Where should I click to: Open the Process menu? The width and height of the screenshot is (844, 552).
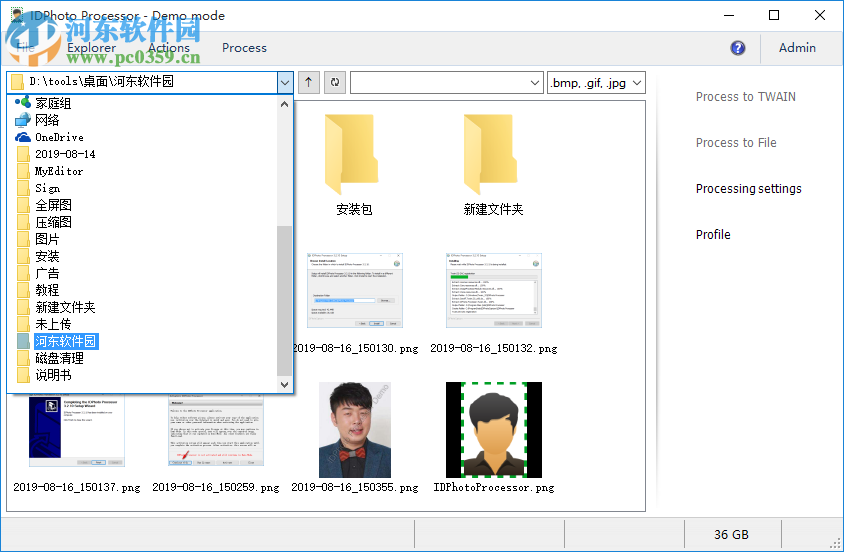244,47
